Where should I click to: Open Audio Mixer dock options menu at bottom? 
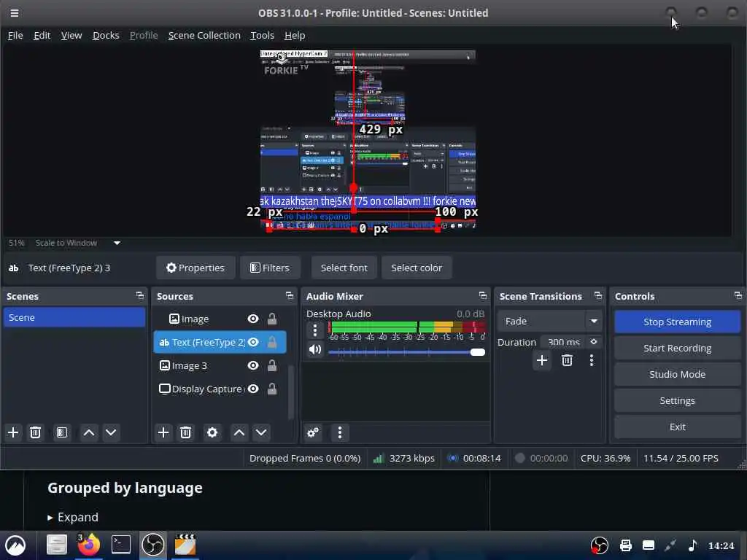coord(340,432)
